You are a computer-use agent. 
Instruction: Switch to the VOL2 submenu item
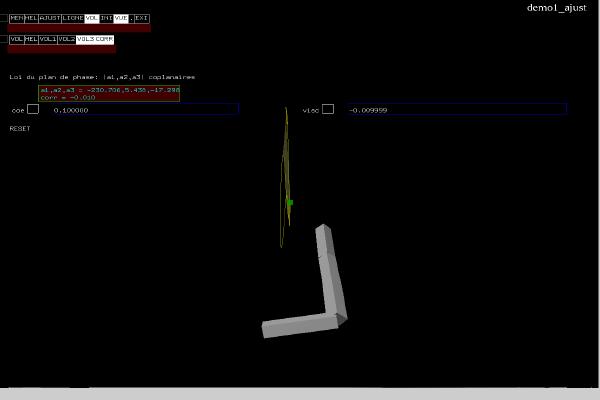point(66,39)
